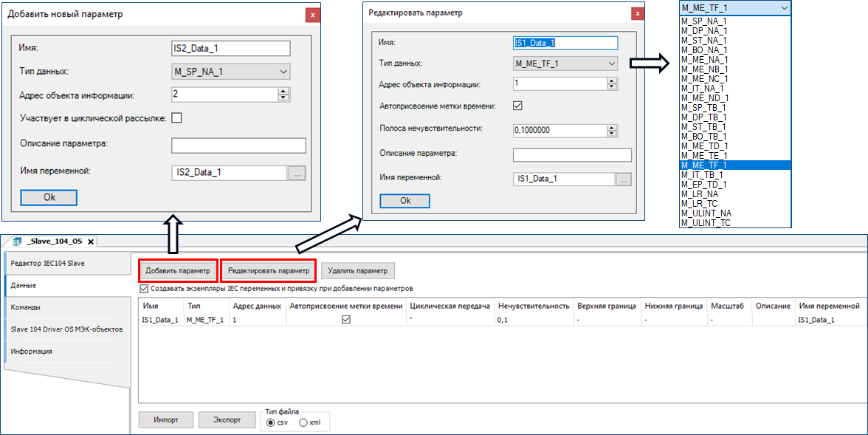Click the 'Описание параметра' field in add dialog

pos(238,145)
